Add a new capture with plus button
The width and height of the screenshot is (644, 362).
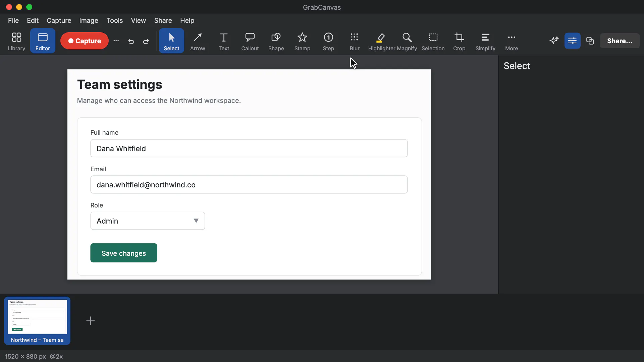[91, 321]
